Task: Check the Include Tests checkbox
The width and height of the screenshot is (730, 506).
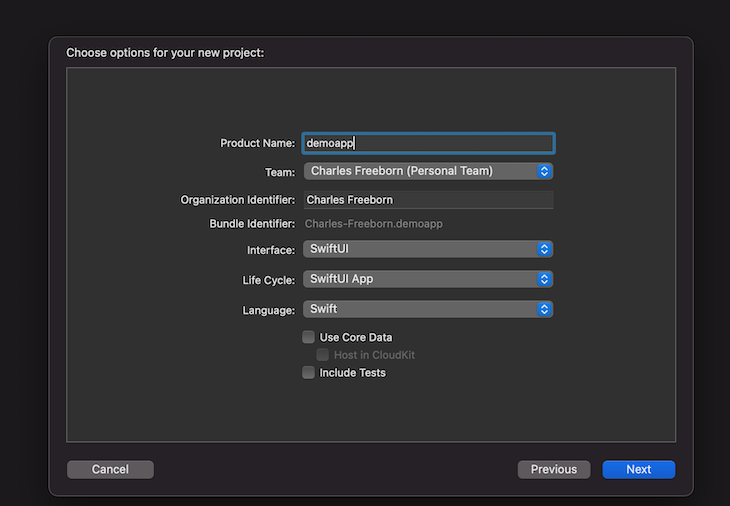Action: click(308, 372)
